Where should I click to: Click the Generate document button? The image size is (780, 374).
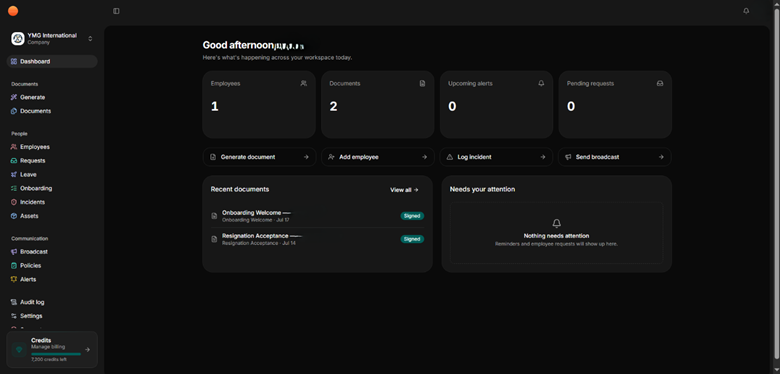tap(259, 157)
